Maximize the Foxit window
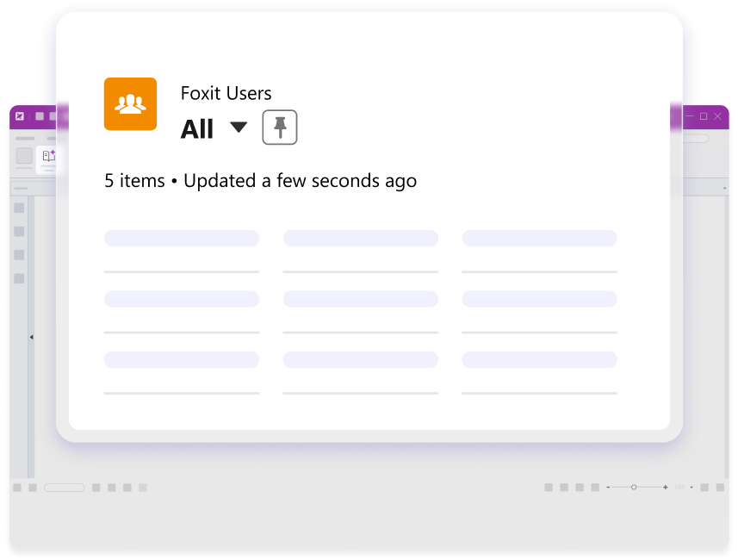 [x=704, y=116]
